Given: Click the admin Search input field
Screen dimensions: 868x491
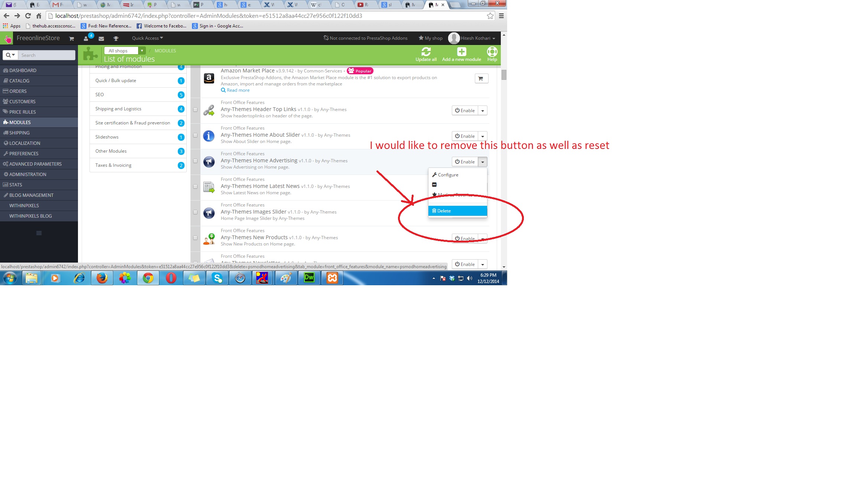Looking at the screenshot, I should 47,55.
